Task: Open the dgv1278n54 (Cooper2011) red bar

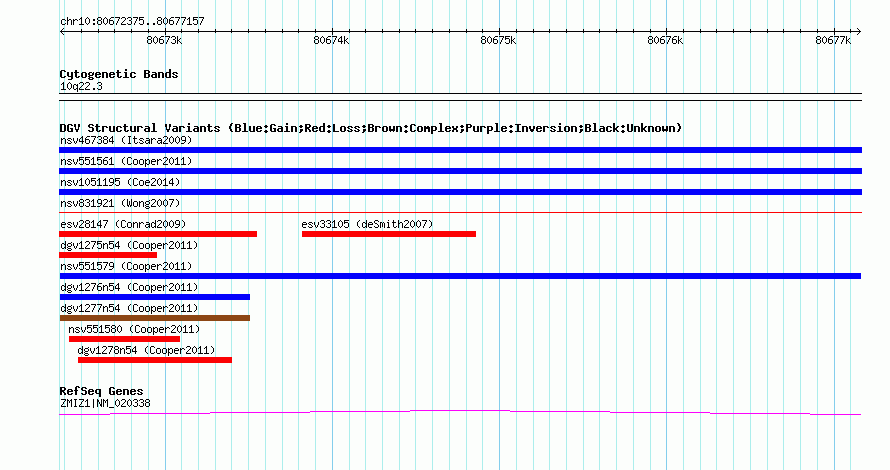Action: click(155, 360)
